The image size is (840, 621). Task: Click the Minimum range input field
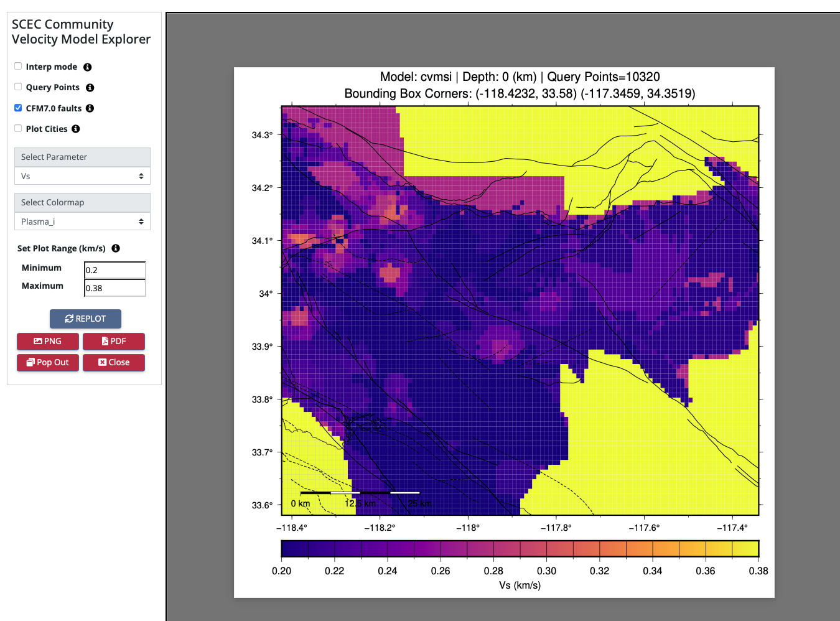[x=115, y=270]
